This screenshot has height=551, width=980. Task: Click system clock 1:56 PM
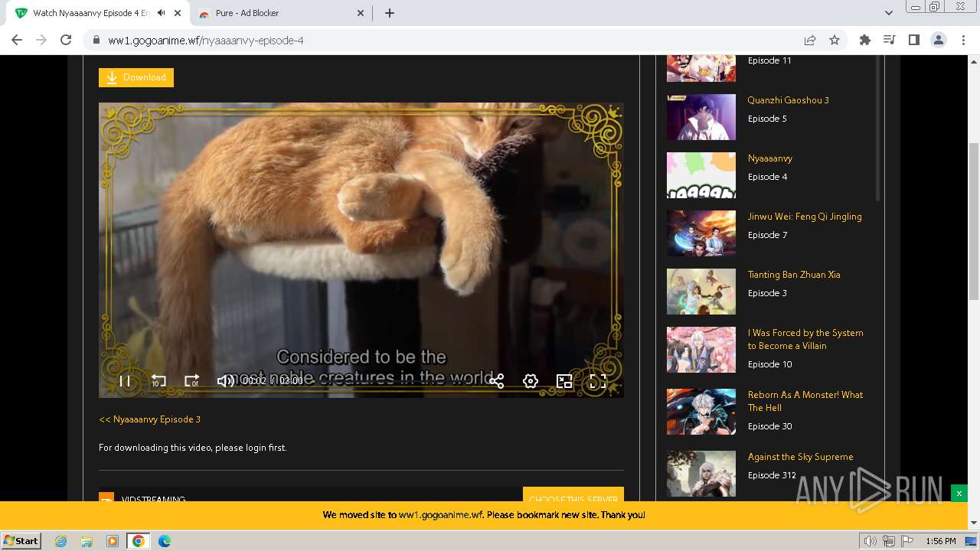click(x=941, y=541)
